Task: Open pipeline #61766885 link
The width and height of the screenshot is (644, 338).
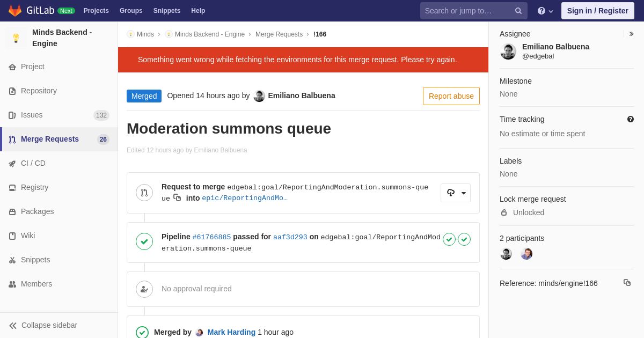Action: coord(211,237)
